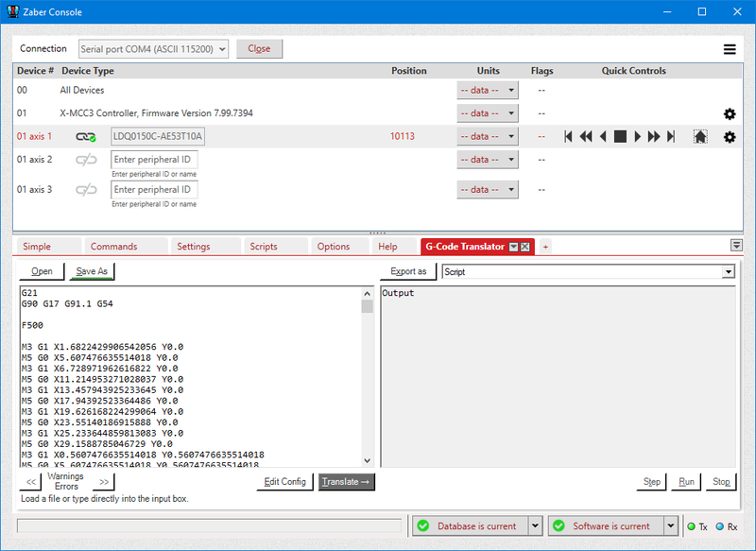Click the Zaber Console title bar app icon
The image size is (756, 551).
click(x=13, y=11)
